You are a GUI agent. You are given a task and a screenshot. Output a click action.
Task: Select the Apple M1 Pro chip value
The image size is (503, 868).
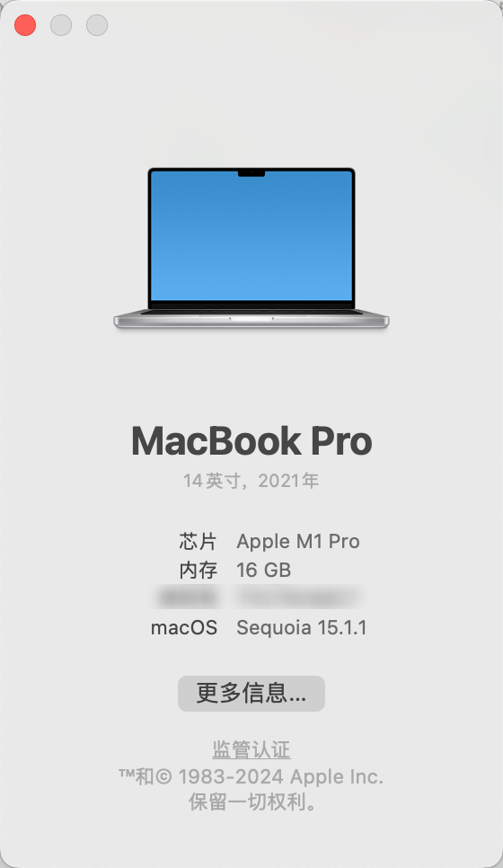298,542
